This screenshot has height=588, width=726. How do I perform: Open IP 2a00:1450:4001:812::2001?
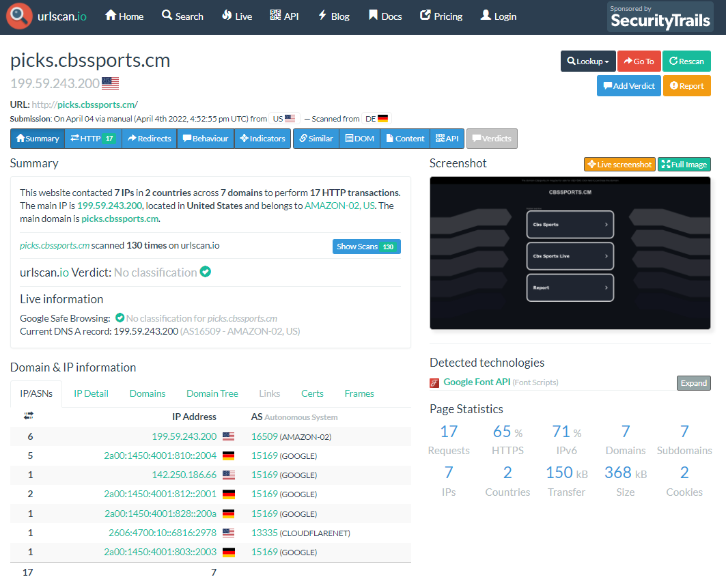click(160, 494)
